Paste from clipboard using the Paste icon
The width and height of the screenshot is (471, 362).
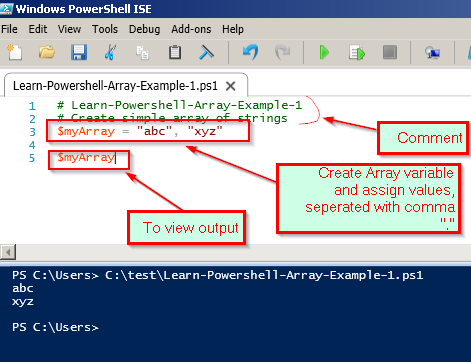point(175,52)
